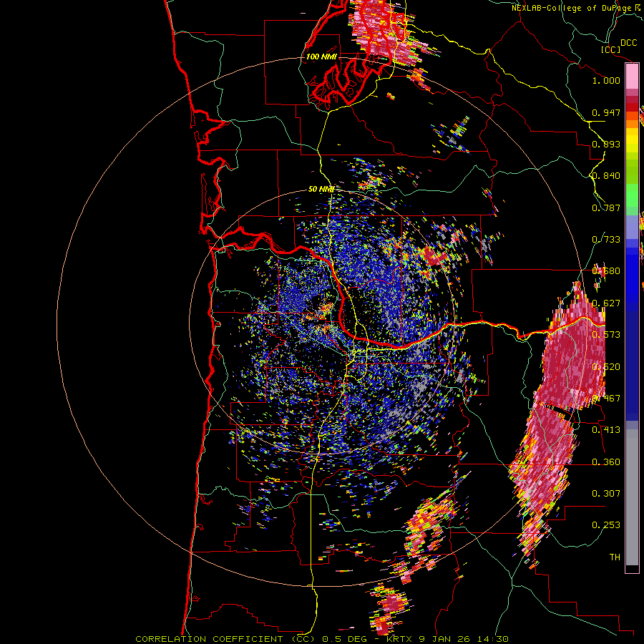Viewport: 644px width, 644px height.
Task: Click the DCC label above the color scale
Action: pyautogui.click(x=628, y=43)
